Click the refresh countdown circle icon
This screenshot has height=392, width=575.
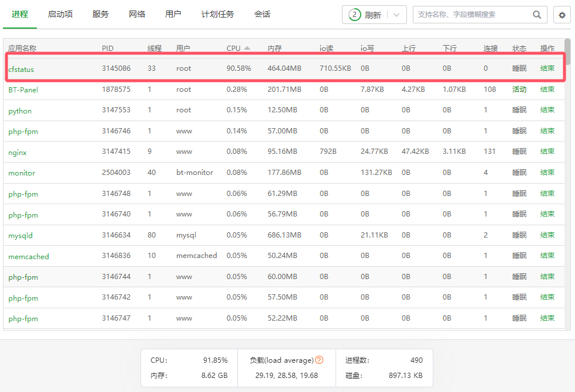(355, 15)
